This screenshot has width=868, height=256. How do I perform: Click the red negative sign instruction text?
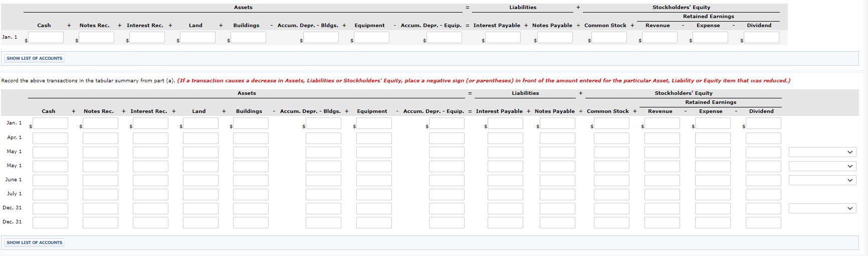click(x=484, y=80)
